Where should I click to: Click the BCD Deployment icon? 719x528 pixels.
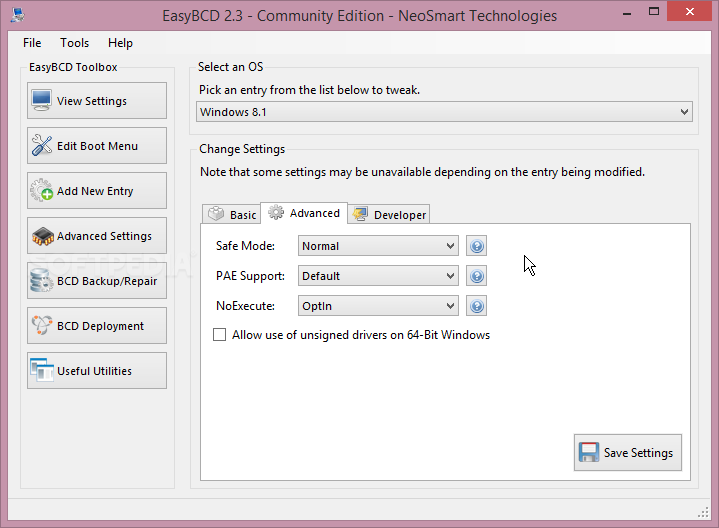pyautogui.click(x=42, y=325)
